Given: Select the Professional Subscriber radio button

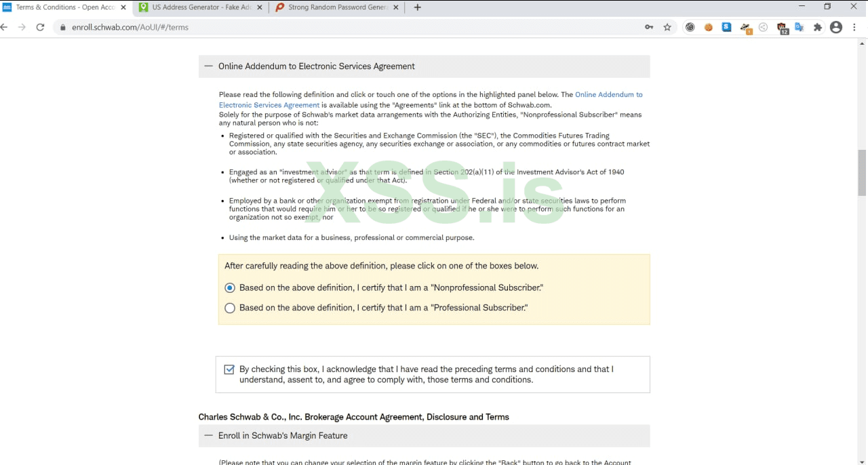Looking at the screenshot, I should 230,308.
